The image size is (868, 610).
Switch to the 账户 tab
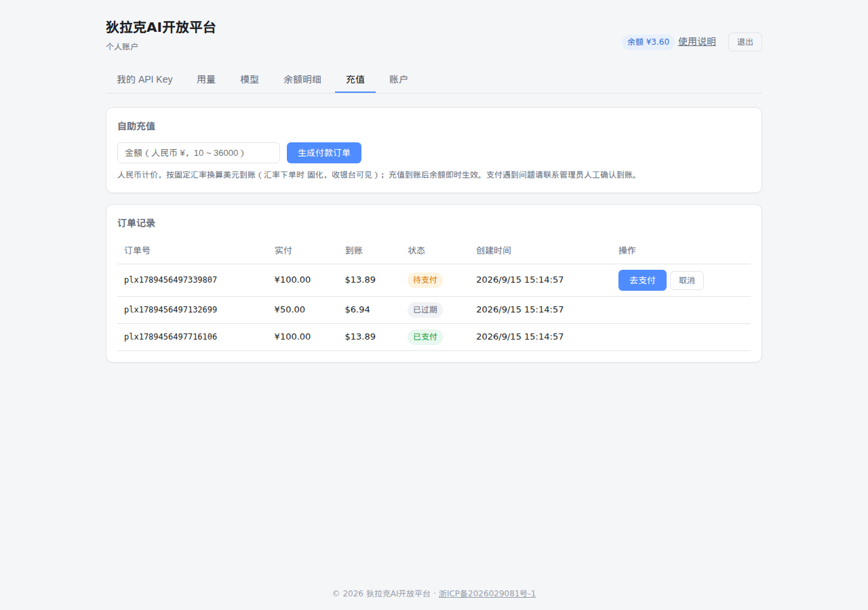(399, 79)
